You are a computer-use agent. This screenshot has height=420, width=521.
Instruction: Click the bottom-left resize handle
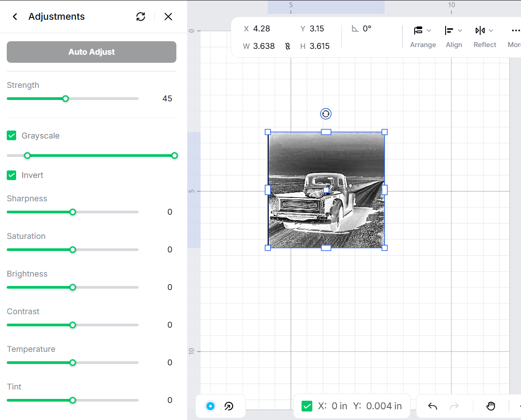click(268, 248)
